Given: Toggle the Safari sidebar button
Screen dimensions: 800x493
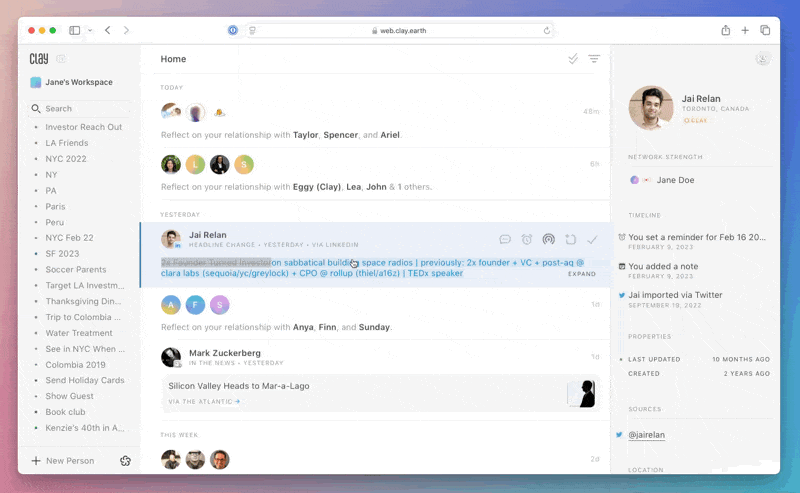Looking at the screenshot, I should tap(75, 31).
